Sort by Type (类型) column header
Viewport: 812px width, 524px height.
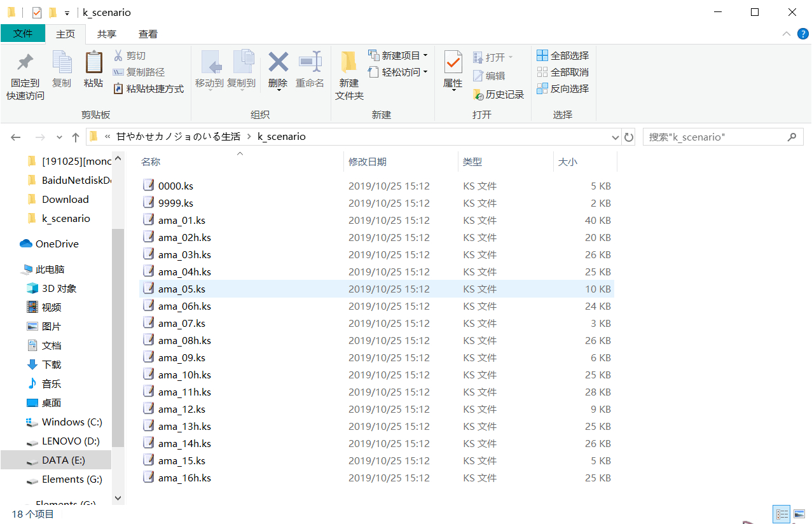[472, 162]
